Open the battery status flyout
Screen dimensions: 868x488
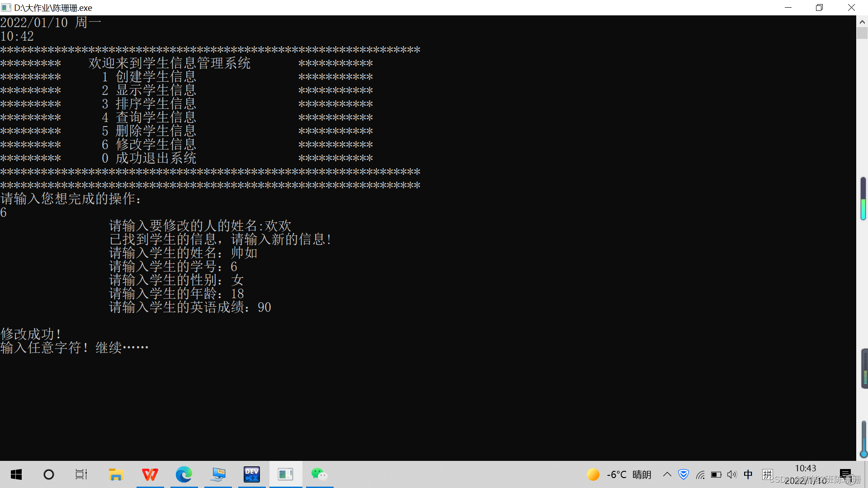click(x=716, y=474)
